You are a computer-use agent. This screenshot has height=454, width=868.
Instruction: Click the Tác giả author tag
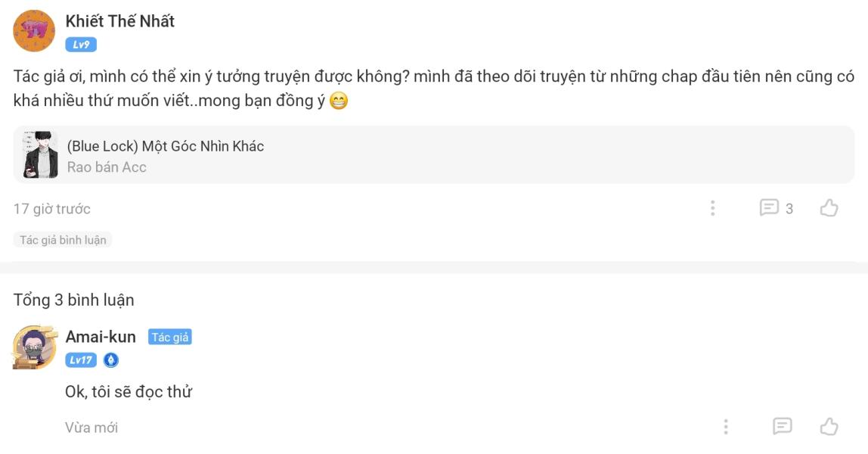coord(169,337)
